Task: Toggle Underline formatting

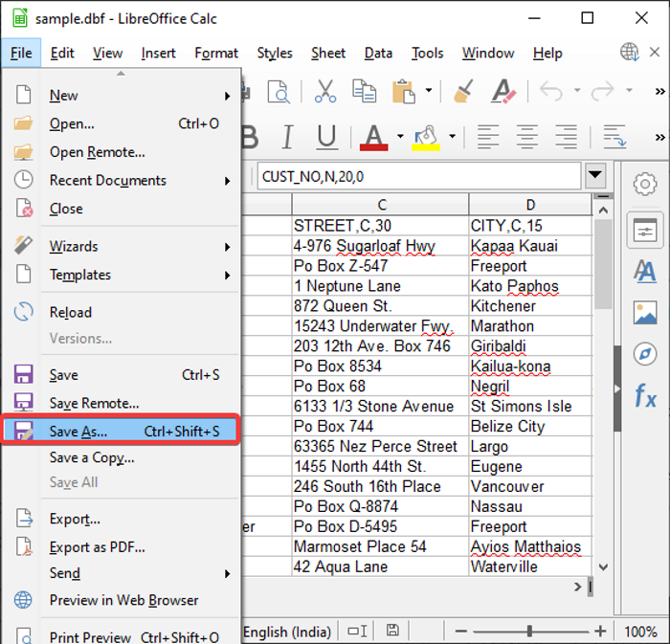Action: [326, 137]
